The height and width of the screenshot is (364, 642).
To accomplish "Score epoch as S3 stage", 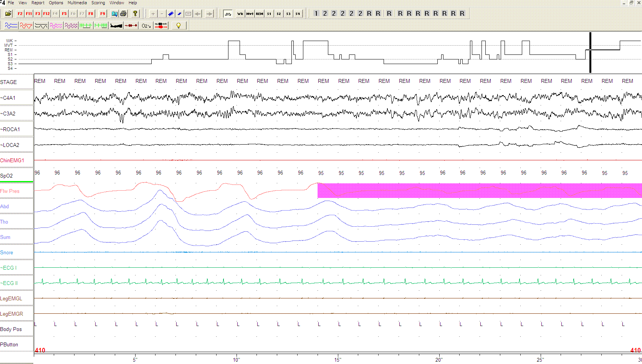I will point(288,14).
